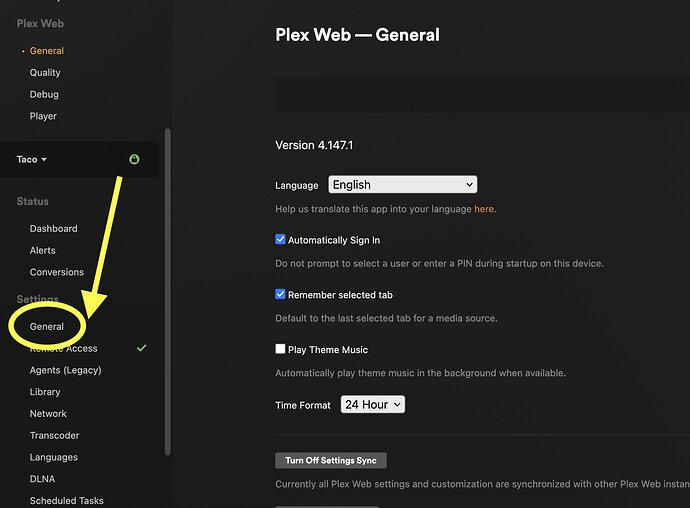Click the green checkmark beside Remote Access
This screenshot has width=690, height=508.
(x=142, y=348)
